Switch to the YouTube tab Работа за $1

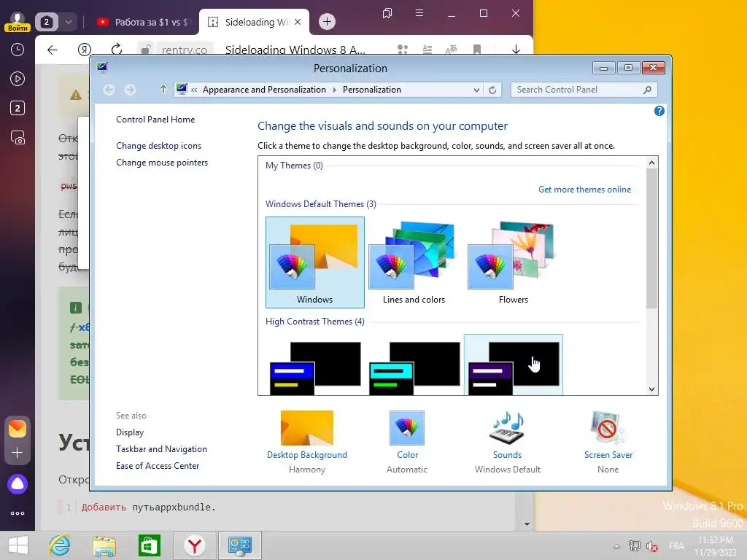144,22
